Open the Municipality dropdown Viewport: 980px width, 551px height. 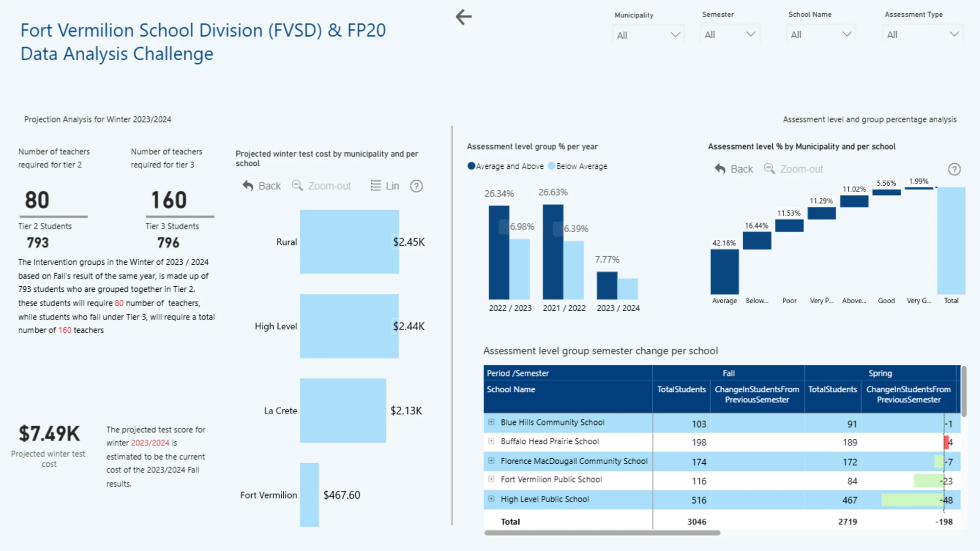click(x=648, y=35)
